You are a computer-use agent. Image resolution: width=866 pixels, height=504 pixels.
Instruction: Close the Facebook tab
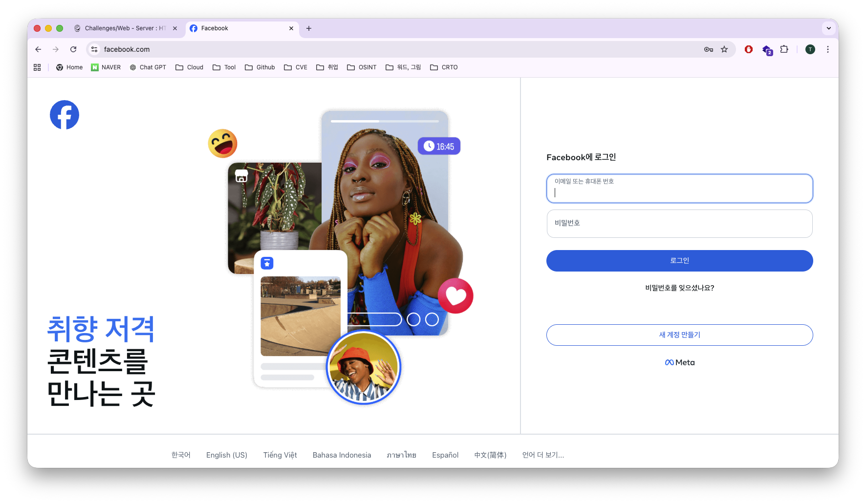291,28
